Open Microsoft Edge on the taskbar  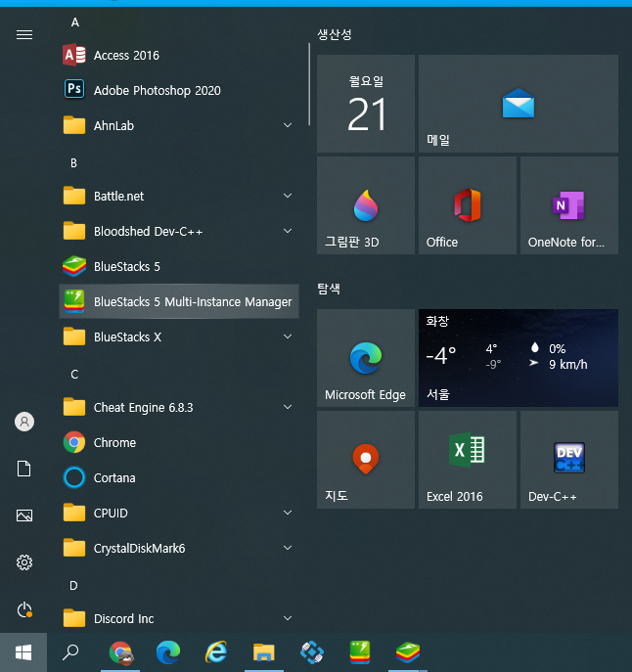coord(168,652)
